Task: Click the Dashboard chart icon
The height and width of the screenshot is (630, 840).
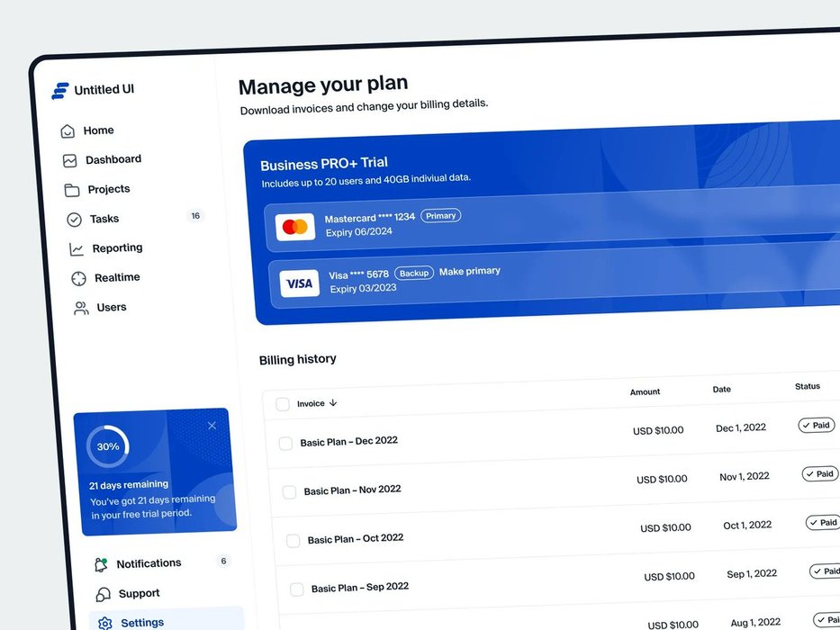Action: (69, 161)
